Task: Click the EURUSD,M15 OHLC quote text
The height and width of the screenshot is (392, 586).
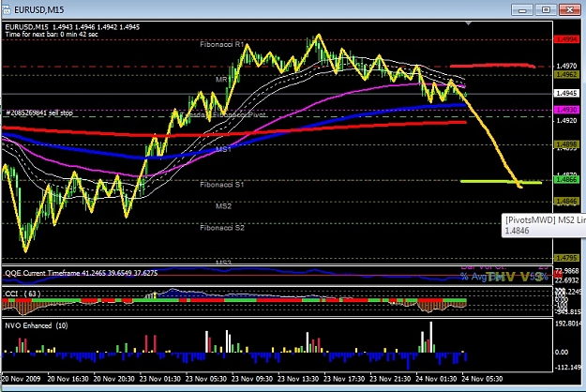Action: pos(72,27)
